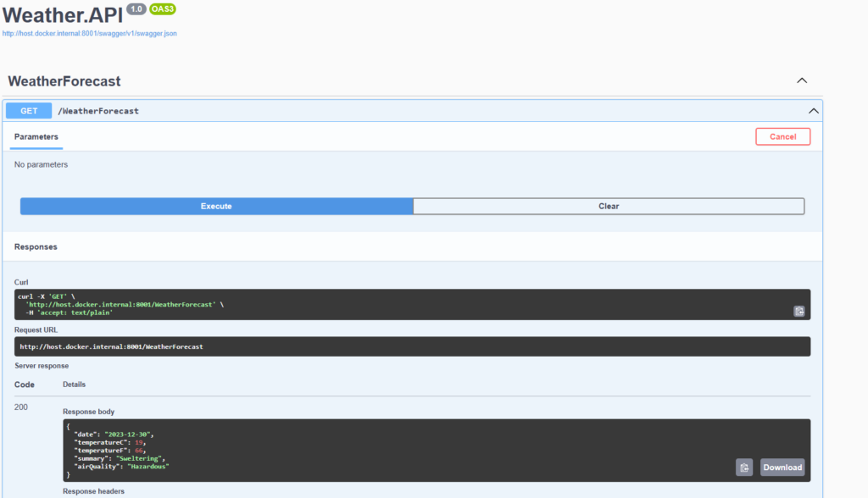Copy the curl command to clipboard

coord(798,311)
